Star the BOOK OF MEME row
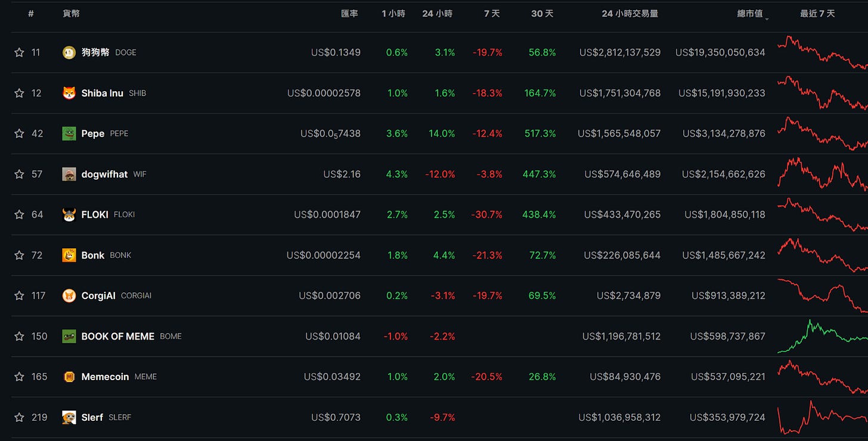The width and height of the screenshot is (868, 441). pyautogui.click(x=19, y=337)
